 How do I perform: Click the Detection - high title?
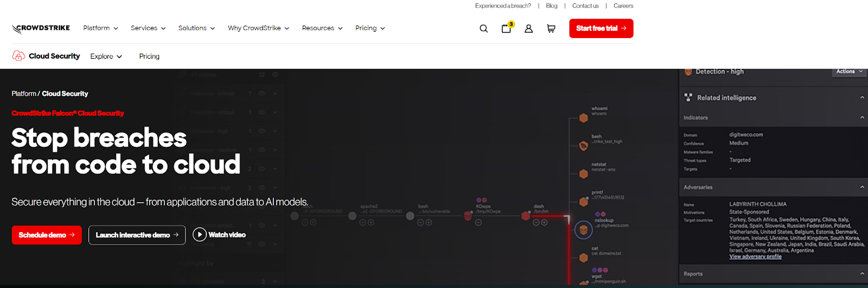[x=719, y=72]
